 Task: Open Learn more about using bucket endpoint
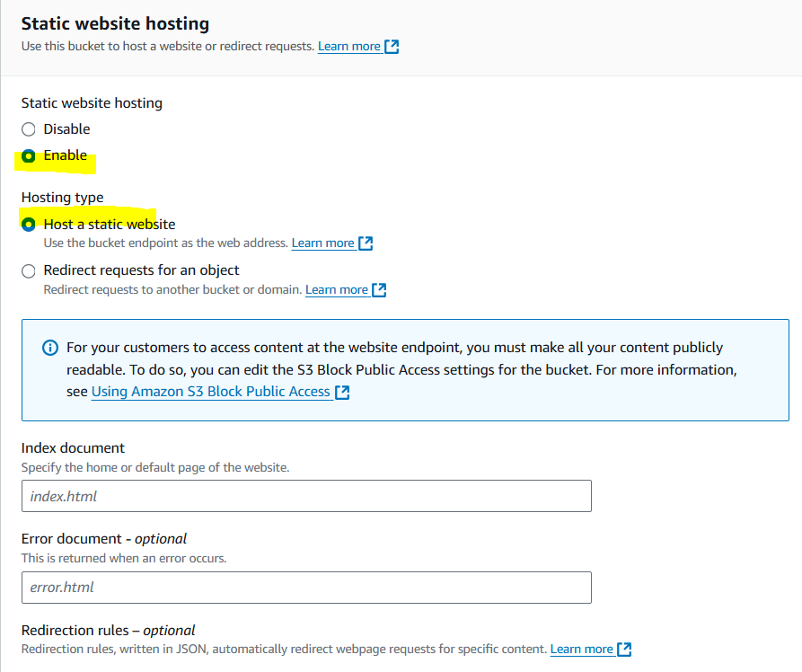pyautogui.click(x=322, y=243)
